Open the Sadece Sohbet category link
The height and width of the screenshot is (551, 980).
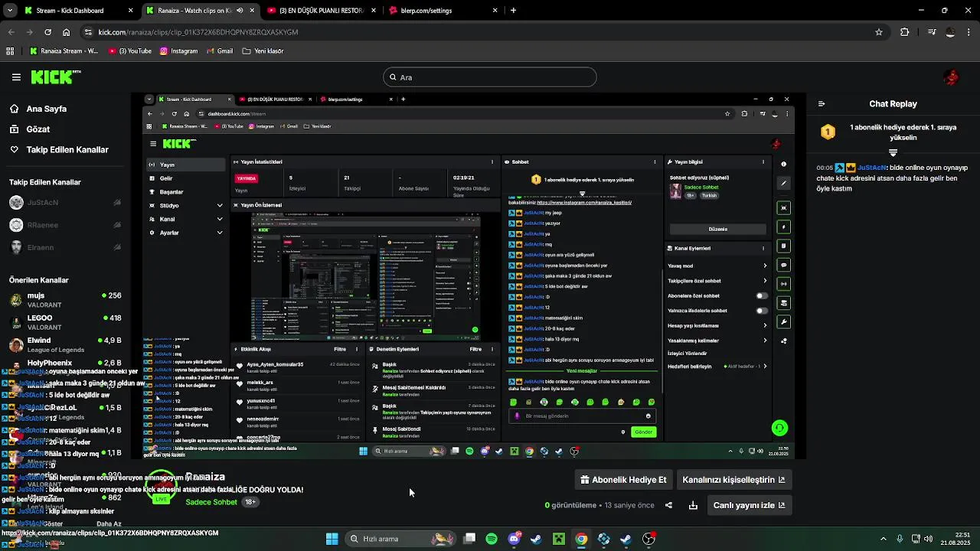(x=211, y=502)
